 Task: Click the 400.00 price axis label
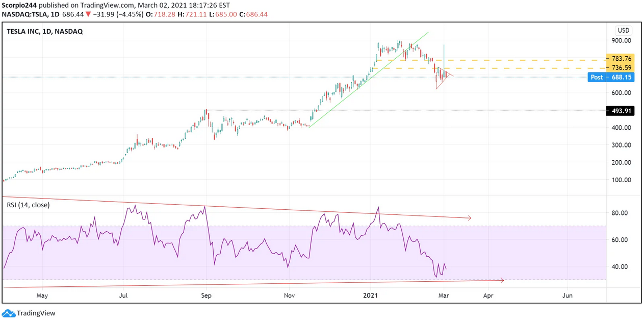click(621, 128)
